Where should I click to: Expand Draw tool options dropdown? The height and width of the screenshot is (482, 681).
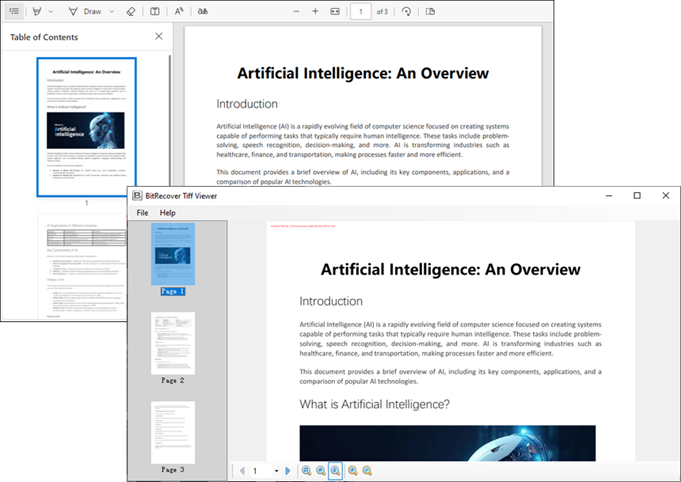point(112,12)
